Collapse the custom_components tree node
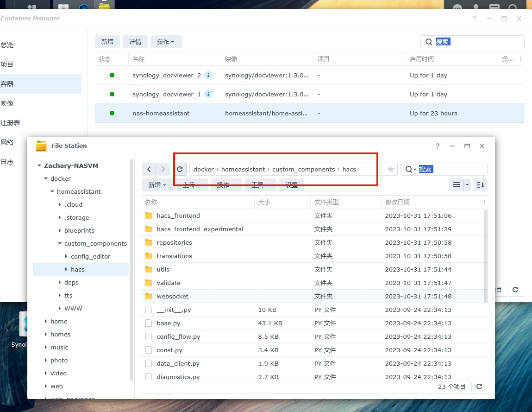 pos(60,243)
